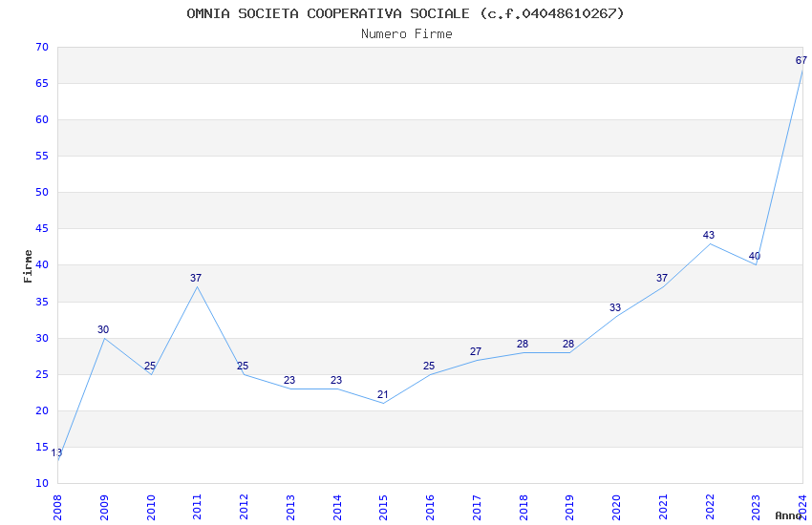Viewport: 812px width, 525px height.
Task: Click the y-axis tick label 15
Action: point(42,447)
